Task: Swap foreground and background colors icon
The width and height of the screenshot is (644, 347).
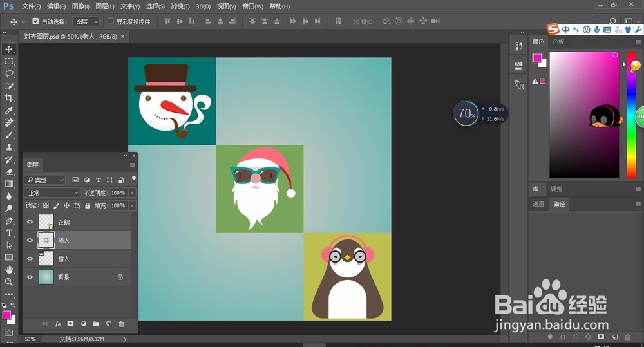Action: (x=13, y=305)
